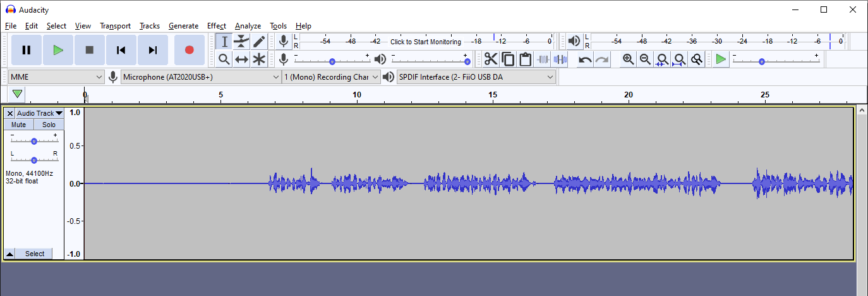Click the vertical scale 0.0 label
868x296 pixels.
click(75, 184)
